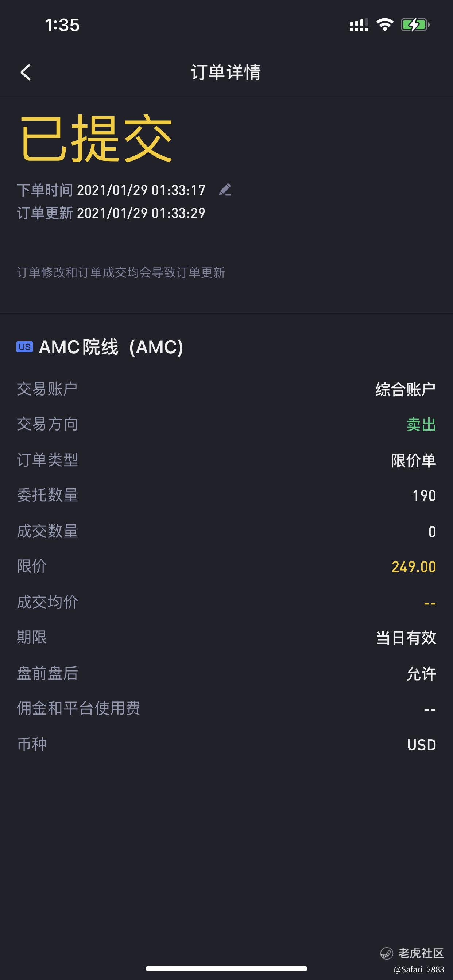Tap the 订单详情 page title

click(226, 72)
